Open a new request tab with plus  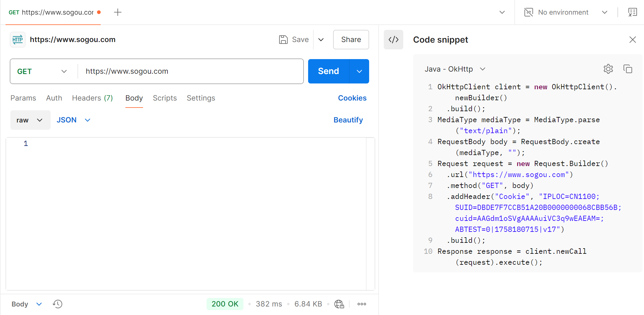click(x=118, y=12)
